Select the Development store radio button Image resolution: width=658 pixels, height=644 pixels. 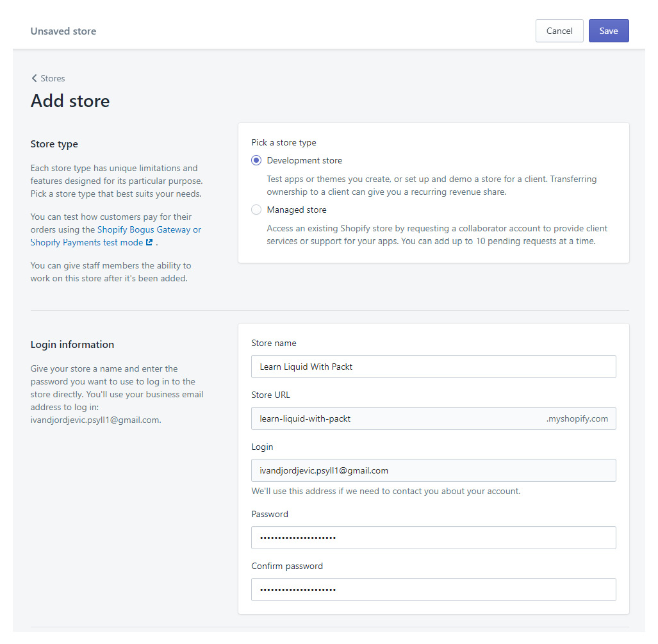256,160
